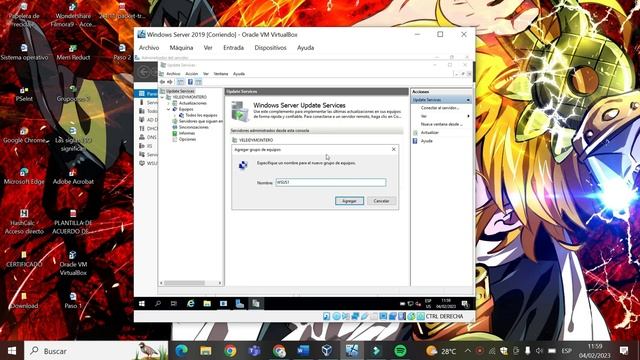
Task: Click the VirtualBox hard disk status icon
Action: (327, 316)
